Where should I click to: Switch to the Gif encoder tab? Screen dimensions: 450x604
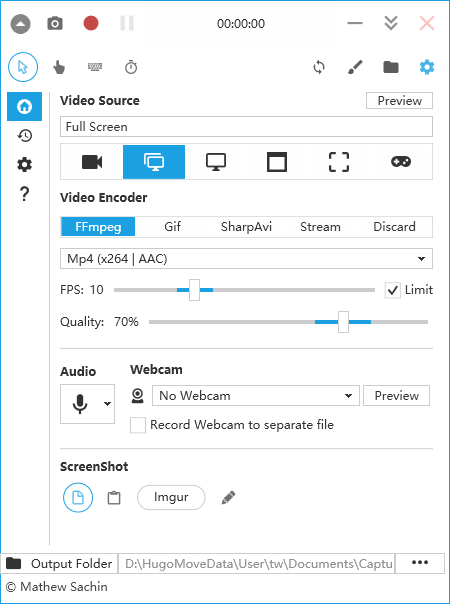point(172,226)
